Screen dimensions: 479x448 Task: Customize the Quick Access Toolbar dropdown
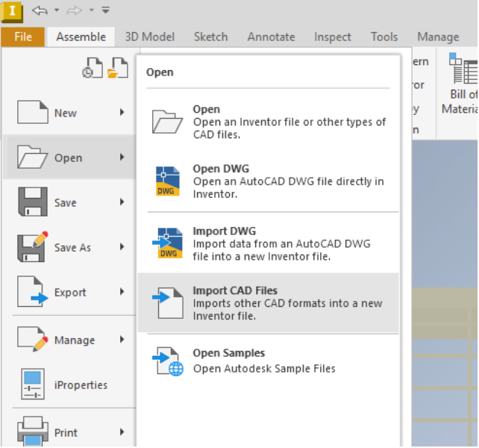point(106,10)
